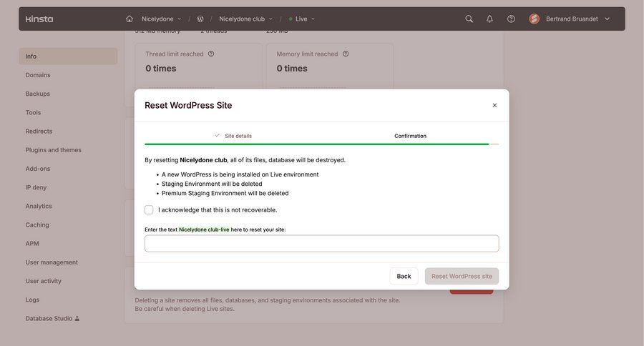Check the not recoverable acknowledgement box
644x346 pixels.
[x=149, y=209]
